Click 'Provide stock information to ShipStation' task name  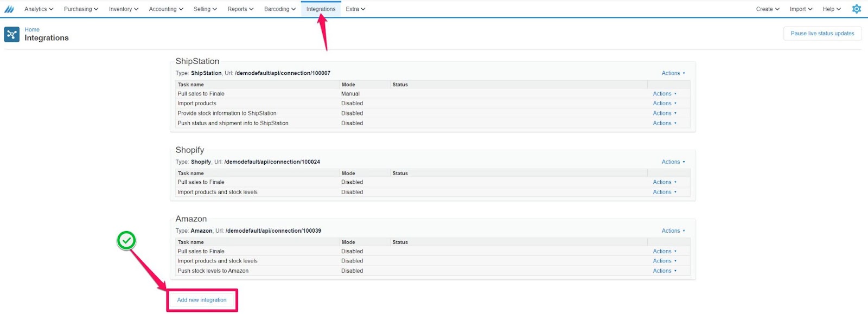pyautogui.click(x=227, y=113)
